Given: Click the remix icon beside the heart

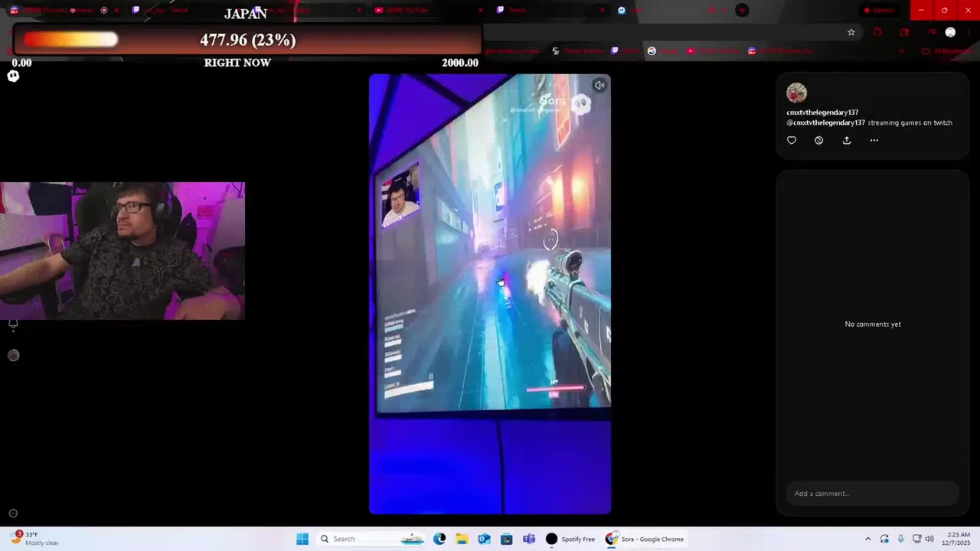Looking at the screenshot, I should click(819, 140).
